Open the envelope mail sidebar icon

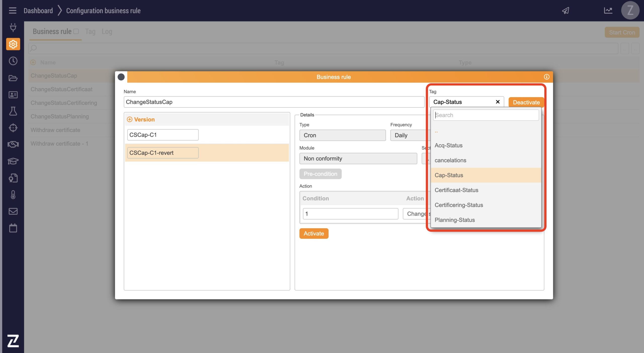[13, 211]
